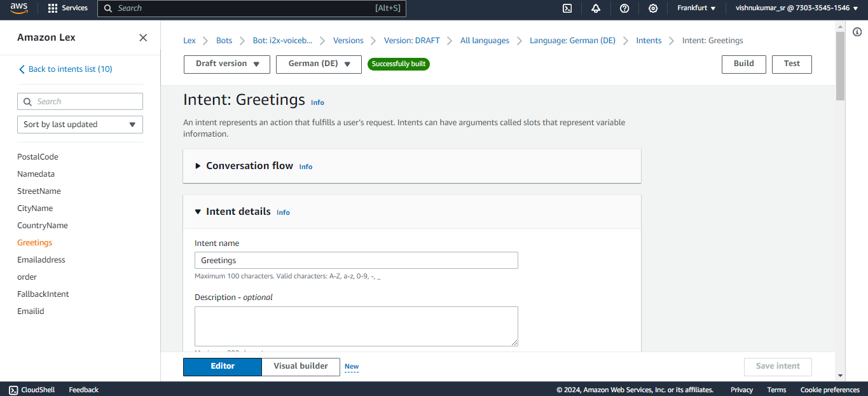
Task: Open the Sort by last updated dropdown
Action: [80, 125]
